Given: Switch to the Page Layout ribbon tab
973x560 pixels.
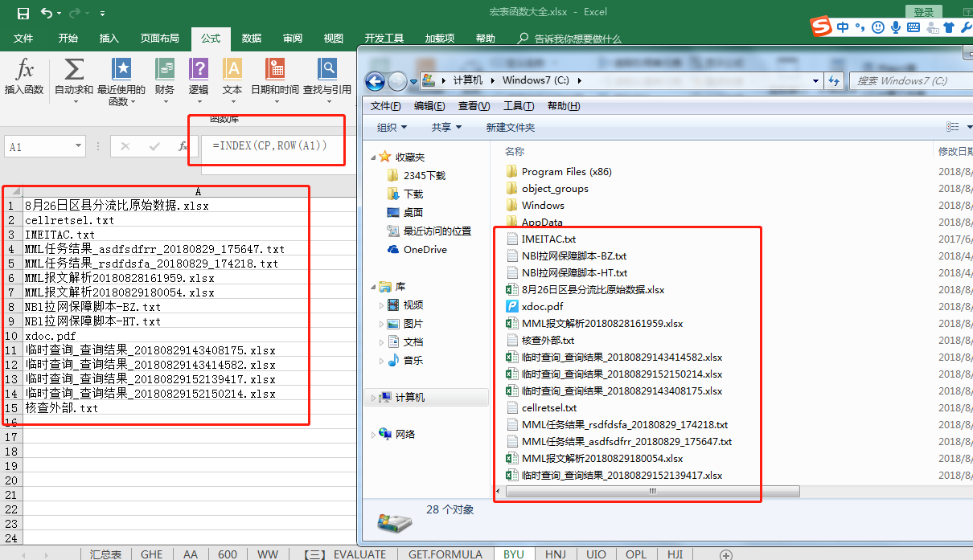Looking at the screenshot, I should pos(159,39).
